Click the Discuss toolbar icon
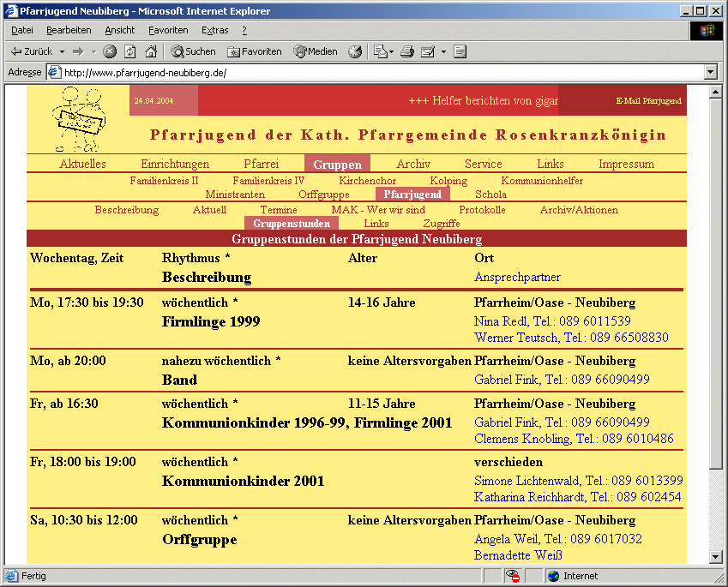This screenshot has width=728, height=587. (x=460, y=51)
